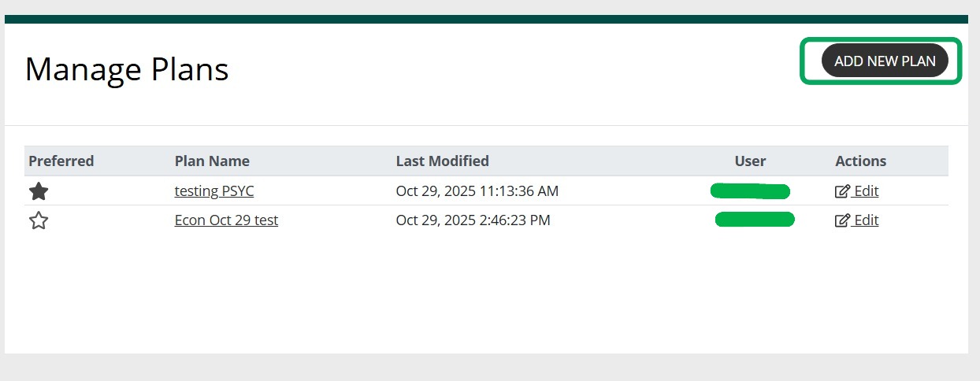Click the 2:46:23 PM last modified date
Screen dimensions: 980x381
(473, 220)
